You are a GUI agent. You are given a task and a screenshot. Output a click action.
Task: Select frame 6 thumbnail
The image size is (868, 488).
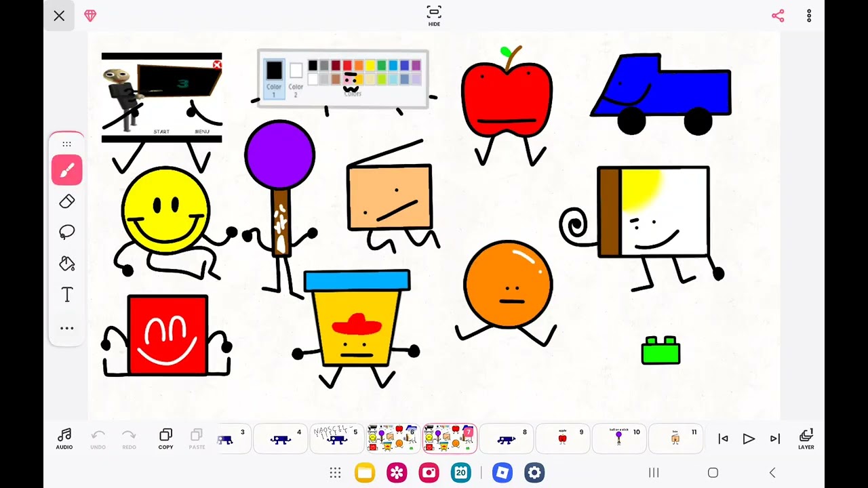click(x=393, y=439)
